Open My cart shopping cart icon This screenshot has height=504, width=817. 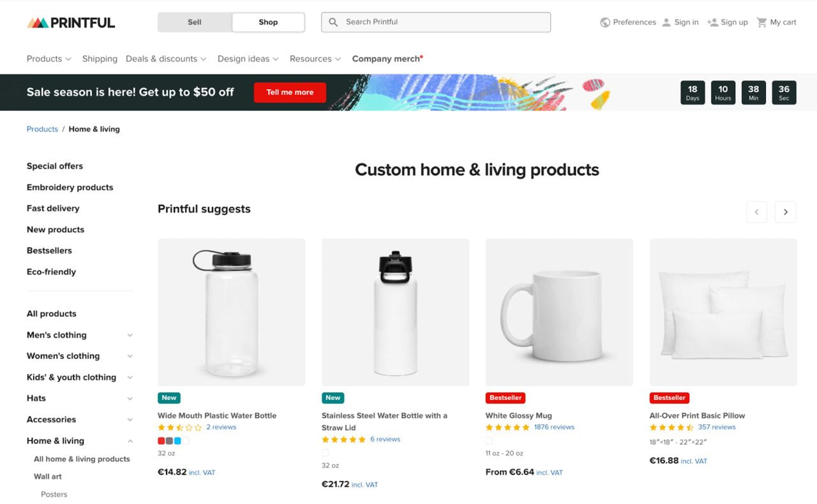pyautogui.click(x=761, y=22)
